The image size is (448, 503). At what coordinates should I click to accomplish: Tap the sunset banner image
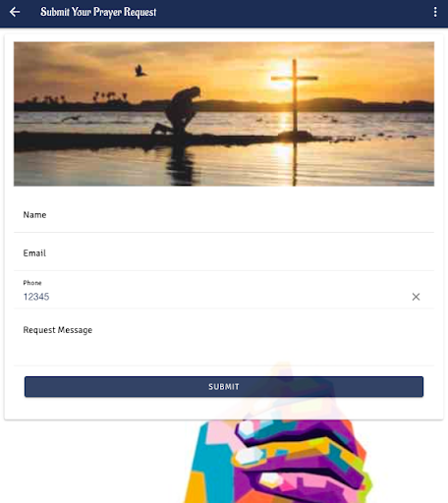click(x=224, y=114)
